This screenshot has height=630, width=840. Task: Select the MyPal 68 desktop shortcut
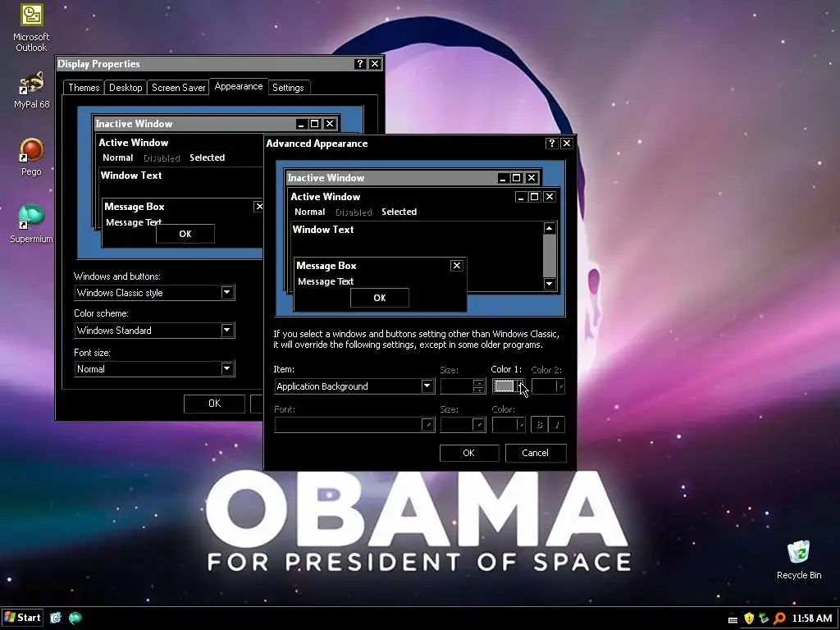31,90
